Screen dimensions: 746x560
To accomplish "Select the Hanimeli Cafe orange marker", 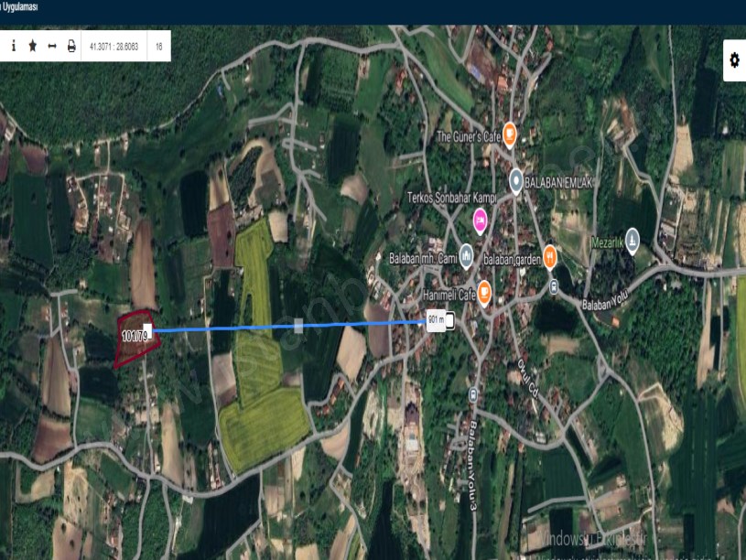I will (x=484, y=292).
